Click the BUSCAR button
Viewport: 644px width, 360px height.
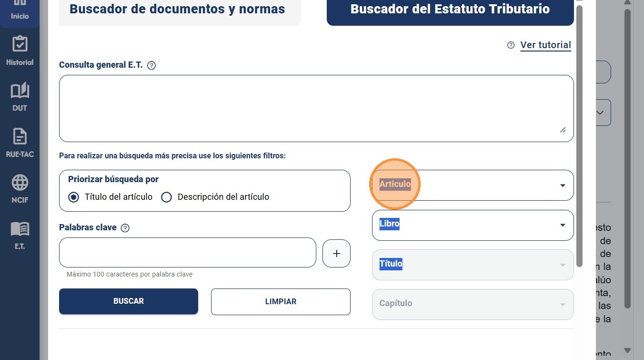tap(129, 301)
